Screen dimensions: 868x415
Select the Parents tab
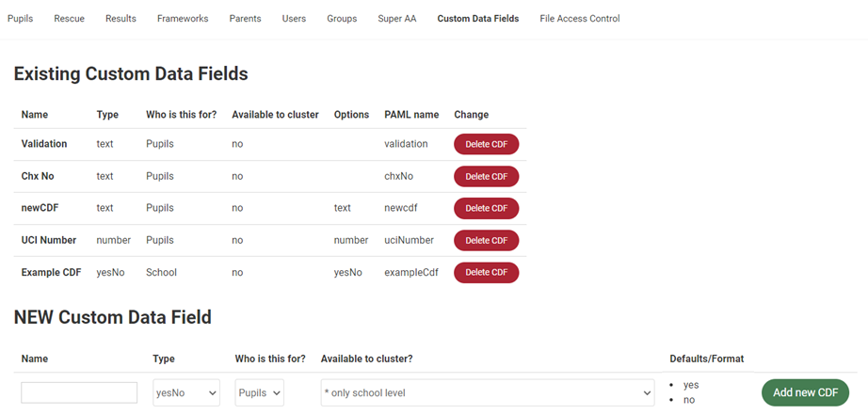click(245, 19)
